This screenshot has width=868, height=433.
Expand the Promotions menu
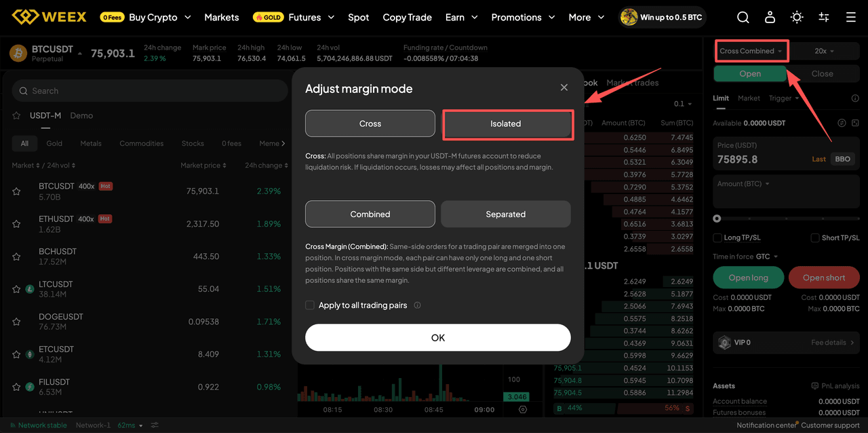pos(524,18)
